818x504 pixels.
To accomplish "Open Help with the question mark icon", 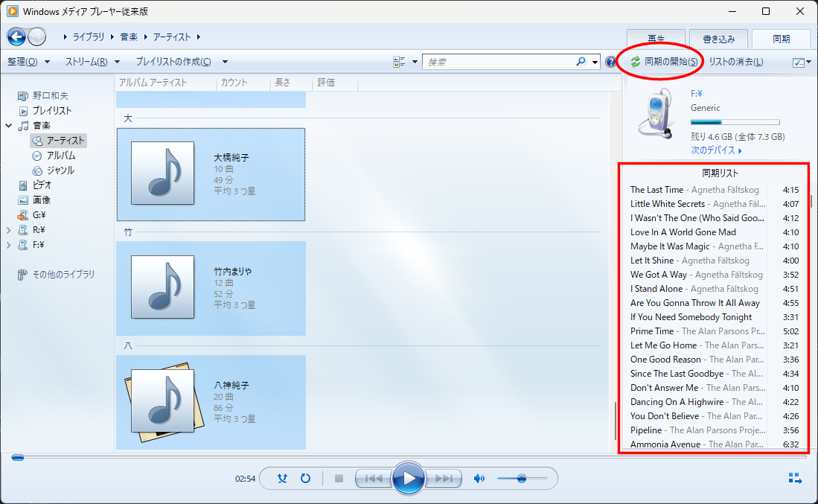I will tap(611, 62).
